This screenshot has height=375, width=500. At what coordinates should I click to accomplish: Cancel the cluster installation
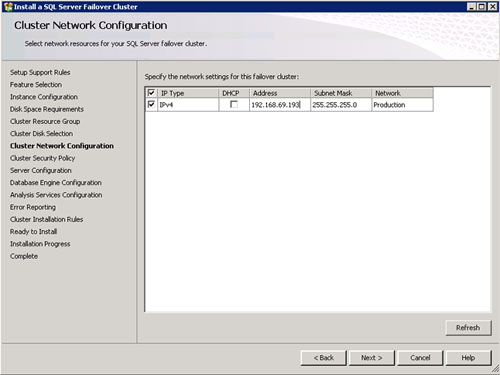[x=420, y=358]
